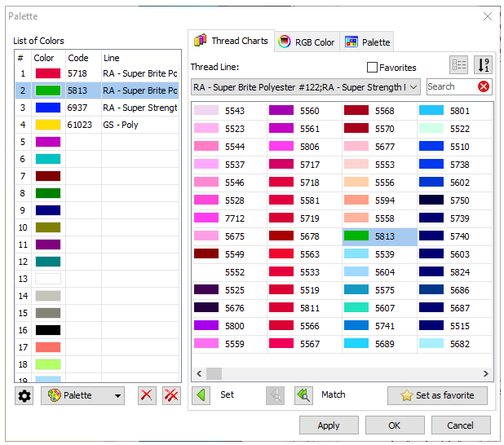The height and width of the screenshot is (445, 504).
Task: Click the gear settings icon below color list
Action: [x=24, y=396]
